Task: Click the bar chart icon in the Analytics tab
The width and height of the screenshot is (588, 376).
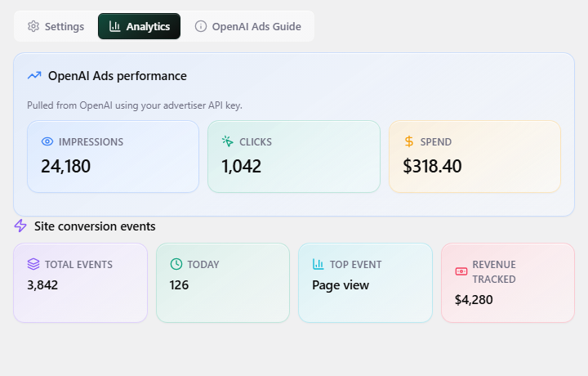Action: tap(115, 26)
